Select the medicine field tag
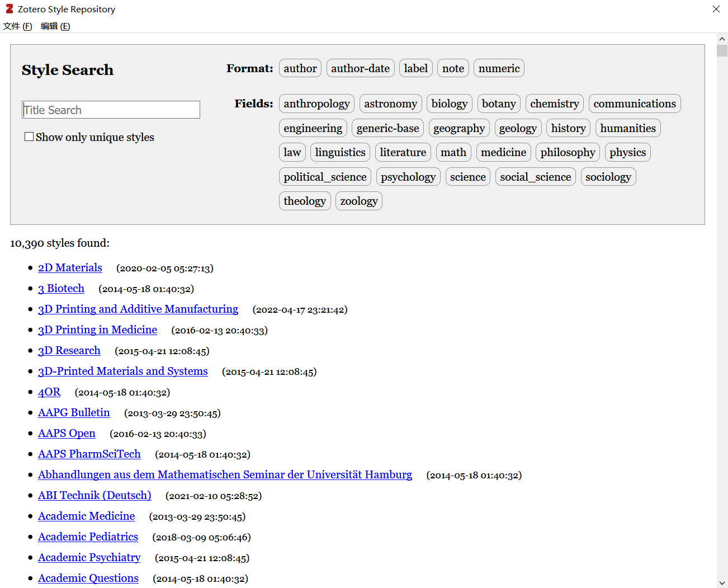This screenshot has width=728, height=588. tap(504, 152)
